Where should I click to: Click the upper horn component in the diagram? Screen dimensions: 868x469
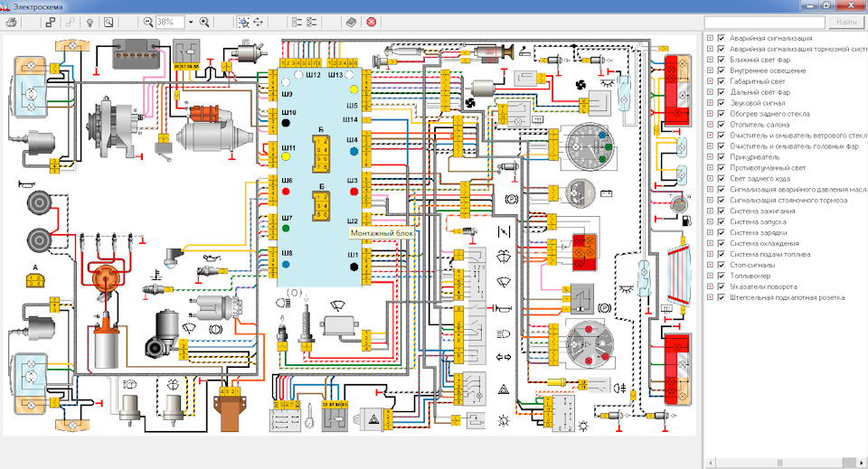(39, 202)
